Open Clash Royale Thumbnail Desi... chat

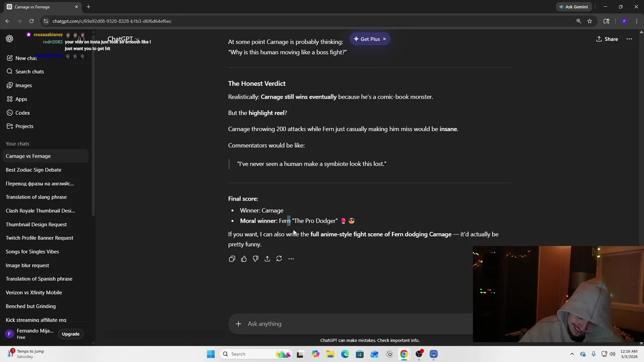(44, 211)
